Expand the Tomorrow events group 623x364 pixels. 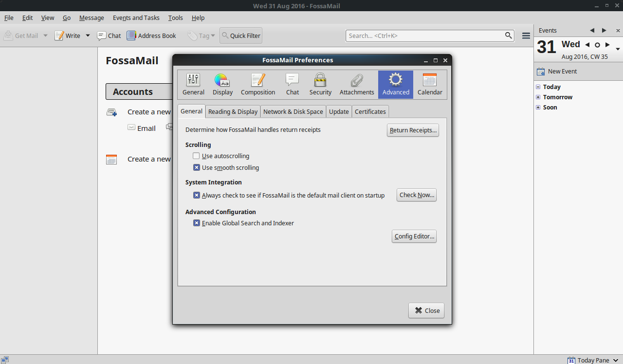[x=538, y=97]
